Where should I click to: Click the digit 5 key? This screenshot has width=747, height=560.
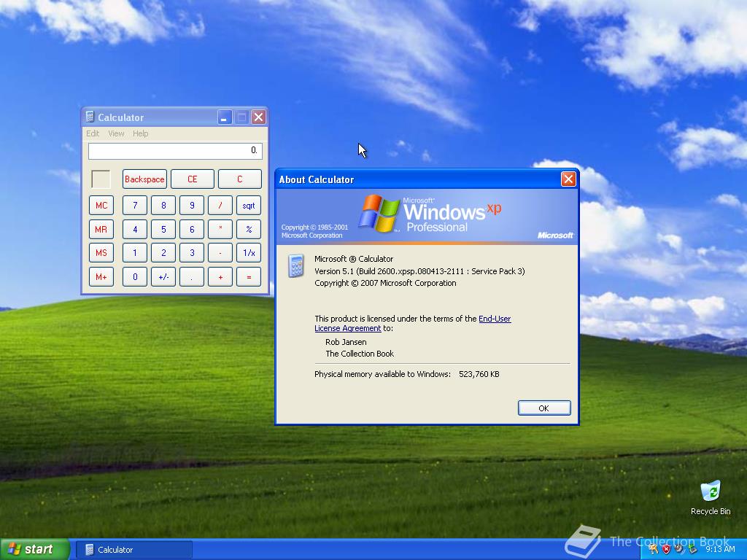click(163, 229)
